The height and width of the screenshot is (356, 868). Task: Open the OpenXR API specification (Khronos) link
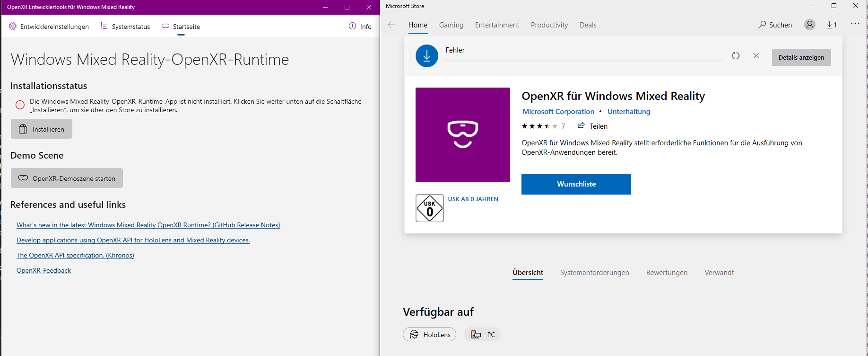(x=75, y=255)
